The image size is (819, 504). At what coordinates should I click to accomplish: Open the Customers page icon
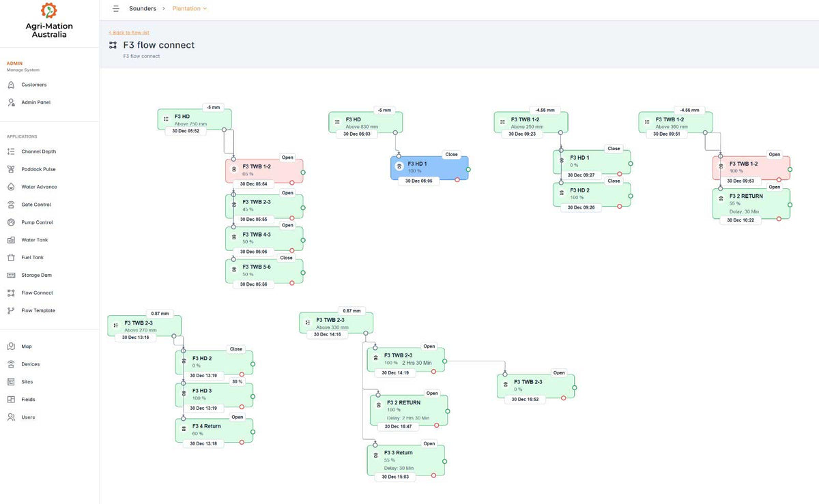[x=11, y=85]
